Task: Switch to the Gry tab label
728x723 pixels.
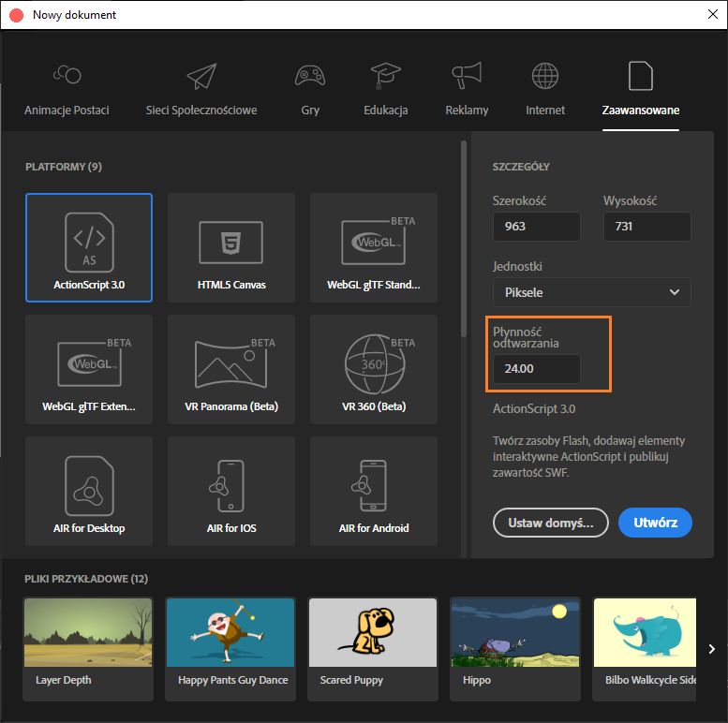Action: 310,111
